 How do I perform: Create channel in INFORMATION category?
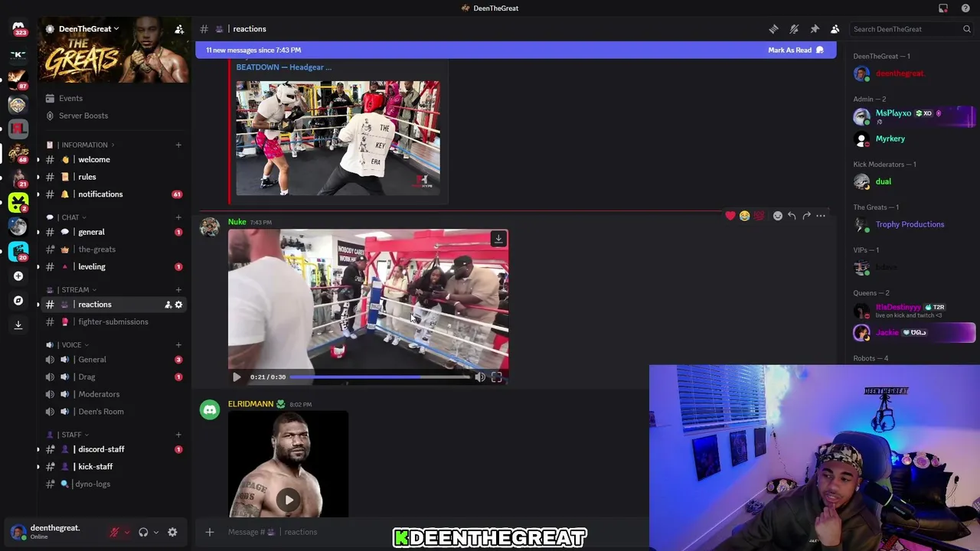[178, 145]
